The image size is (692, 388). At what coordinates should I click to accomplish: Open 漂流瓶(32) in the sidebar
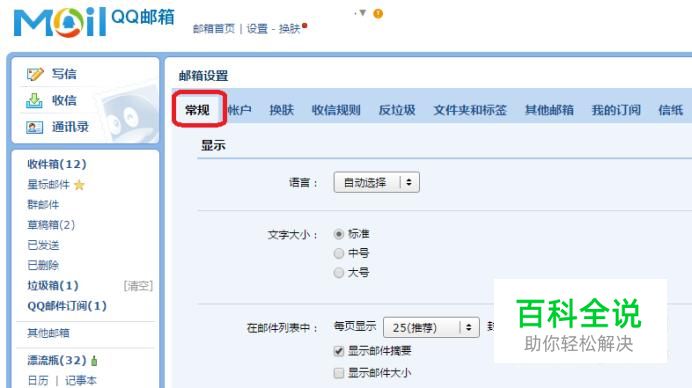click(57, 360)
